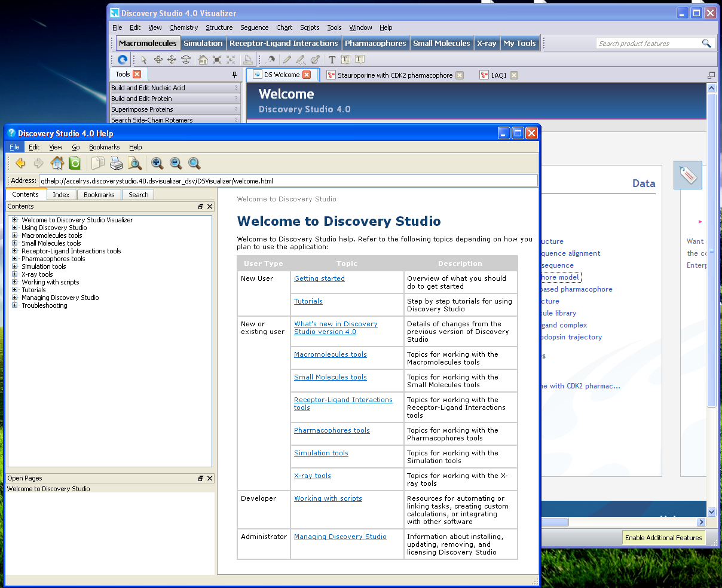Expand Welcome to Discovery Studio Visualizer node
722x588 pixels.
pos(15,220)
